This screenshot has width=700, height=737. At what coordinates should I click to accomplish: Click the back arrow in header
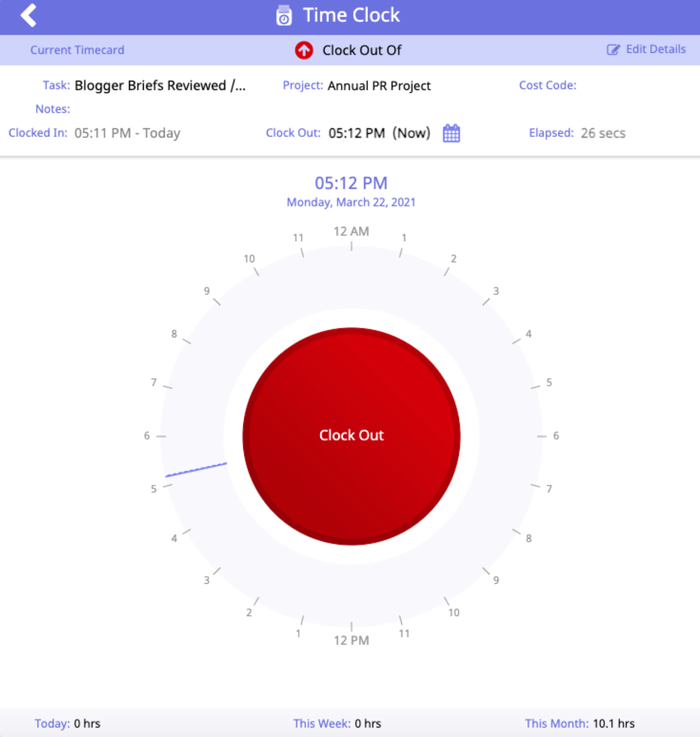[x=29, y=15]
